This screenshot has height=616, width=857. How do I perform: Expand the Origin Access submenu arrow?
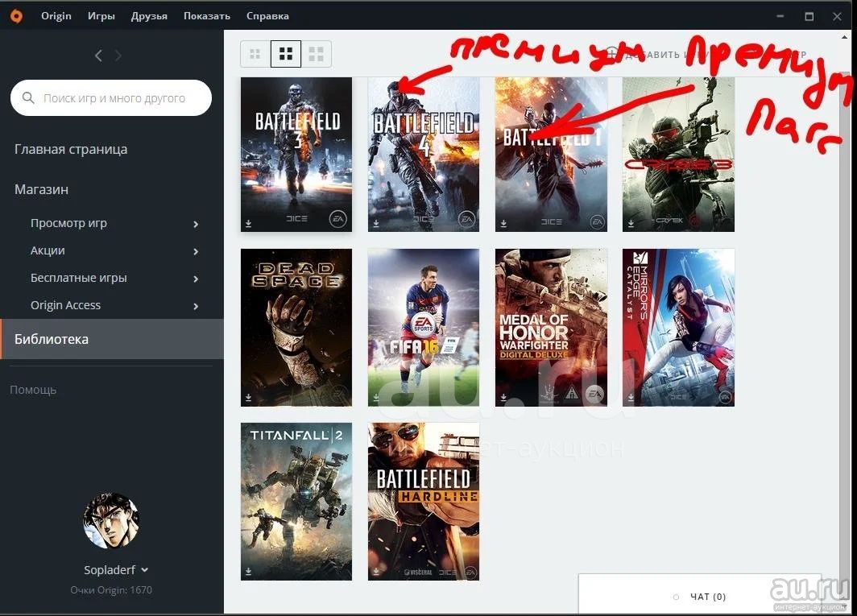click(x=196, y=306)
